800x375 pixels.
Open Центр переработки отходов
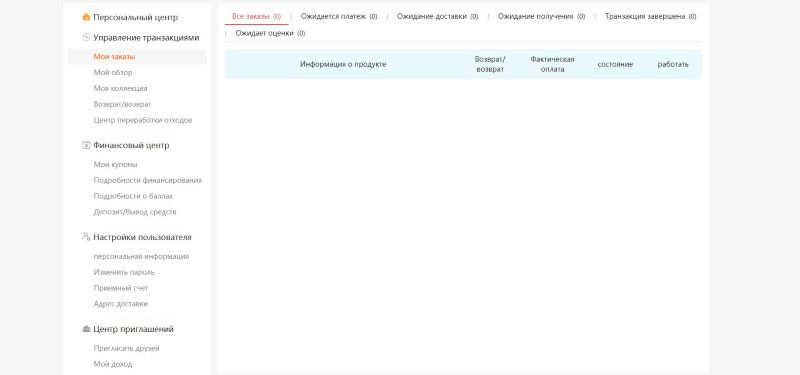tap(143, 120)
